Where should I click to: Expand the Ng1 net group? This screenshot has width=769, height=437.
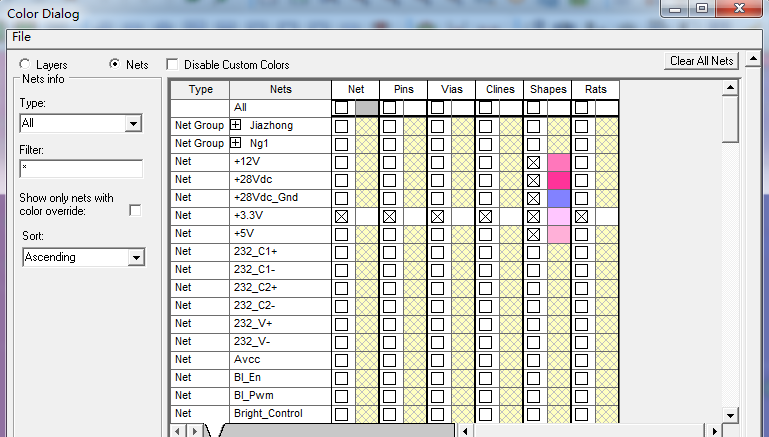[236, 143]
